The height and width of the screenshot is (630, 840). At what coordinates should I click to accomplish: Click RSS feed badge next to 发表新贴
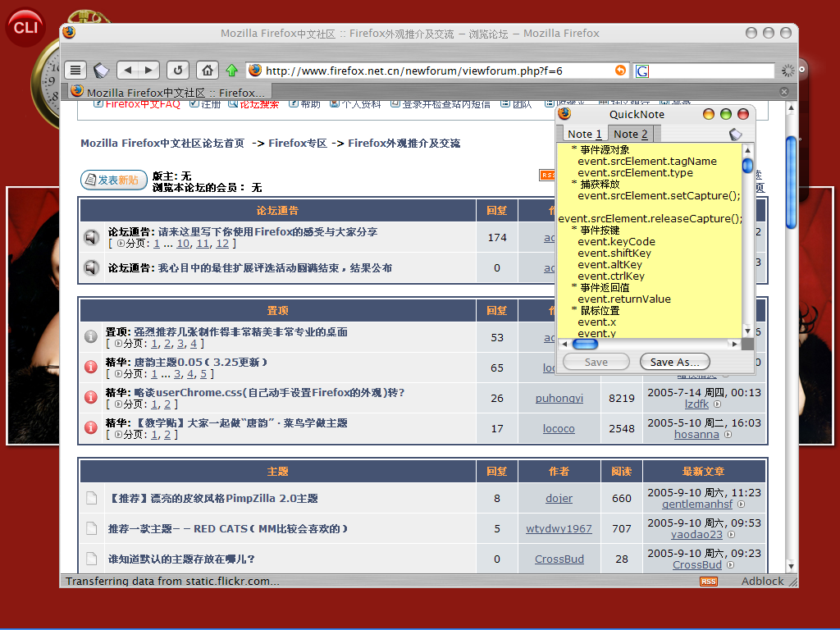tap(547, 176)
